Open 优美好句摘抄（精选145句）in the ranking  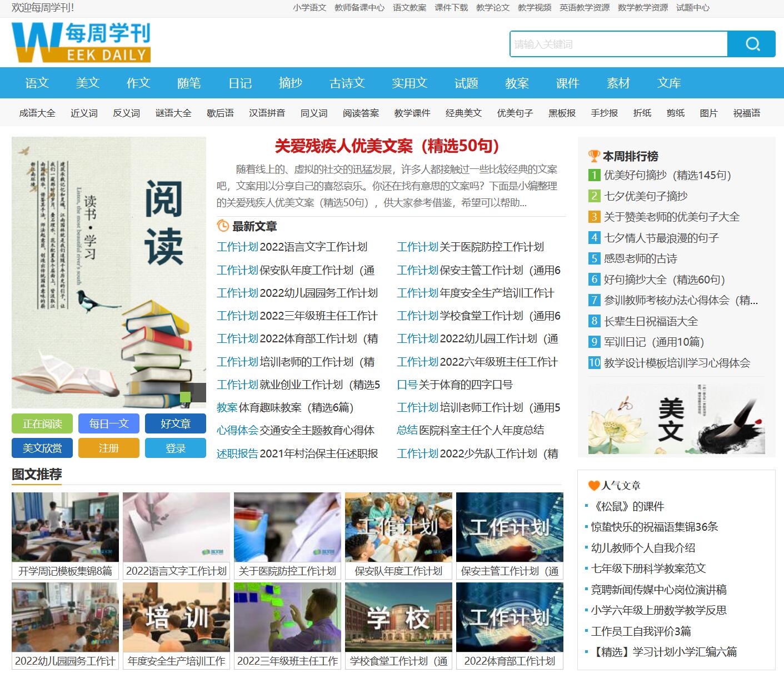tap(666, 175)
